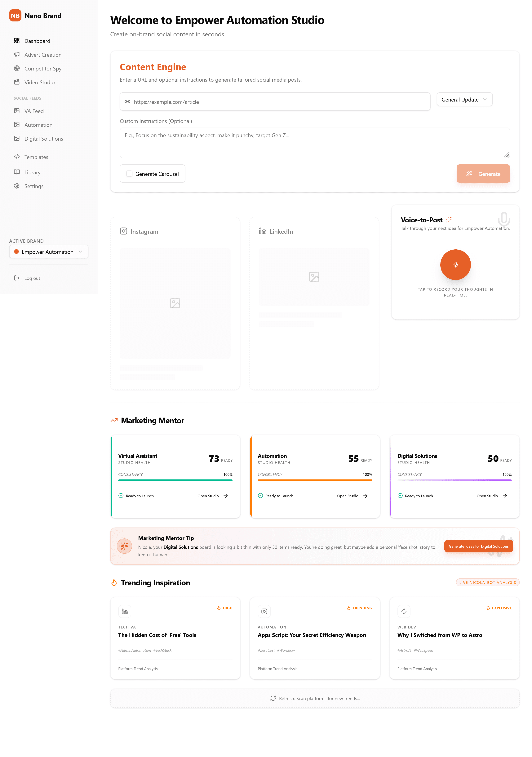The image size is (532, 757).
Task: Click the Marketing Mentor Tip sparkle icon
Action: (x=125, y=546)
